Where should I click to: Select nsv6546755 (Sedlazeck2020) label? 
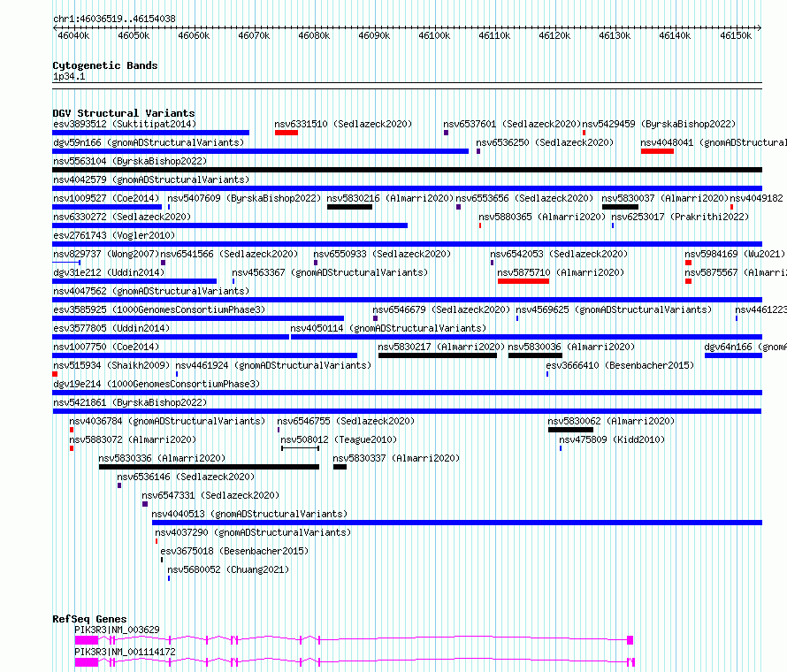(346, 421)
